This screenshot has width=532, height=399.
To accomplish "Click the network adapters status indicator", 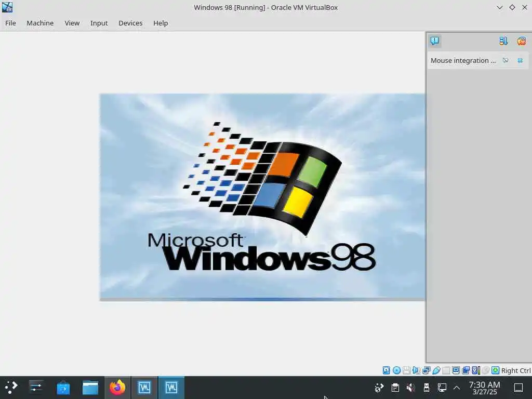I will click(426, 370).
